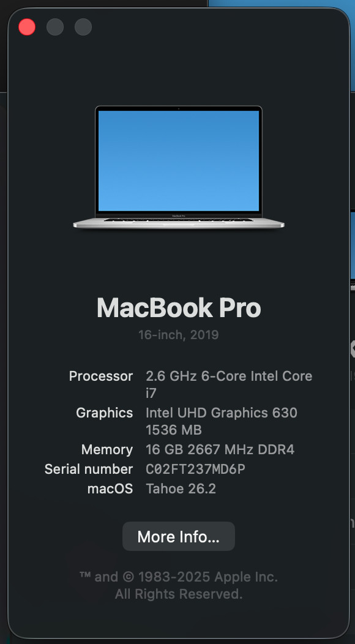
Task: Click the Memory label
Action: coord(107,450)
